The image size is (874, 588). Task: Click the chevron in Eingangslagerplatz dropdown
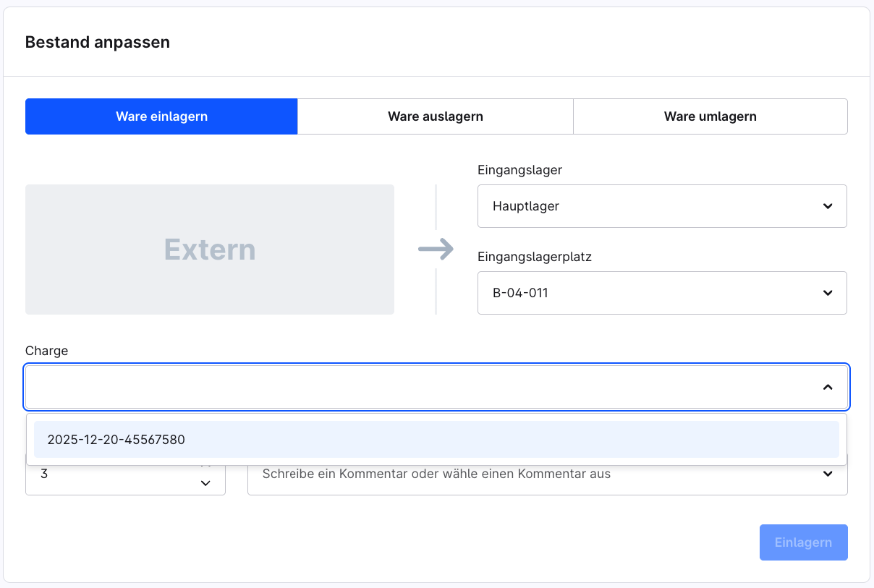(828, 293)
